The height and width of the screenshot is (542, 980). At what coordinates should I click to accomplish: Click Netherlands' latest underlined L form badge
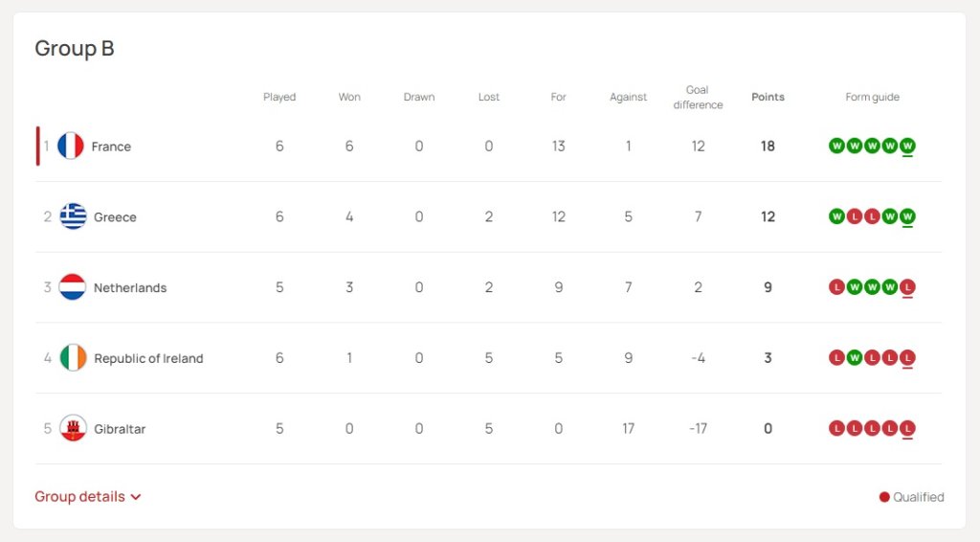tap(907, 287)
